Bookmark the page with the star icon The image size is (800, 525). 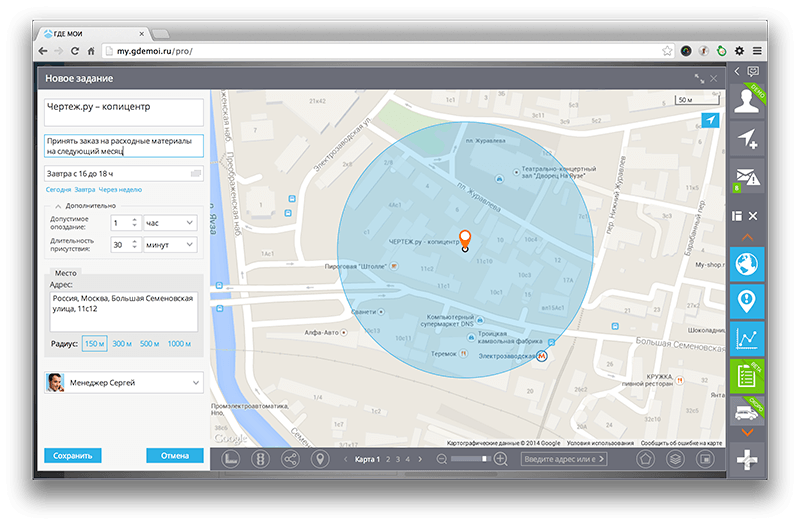[667, 51]
